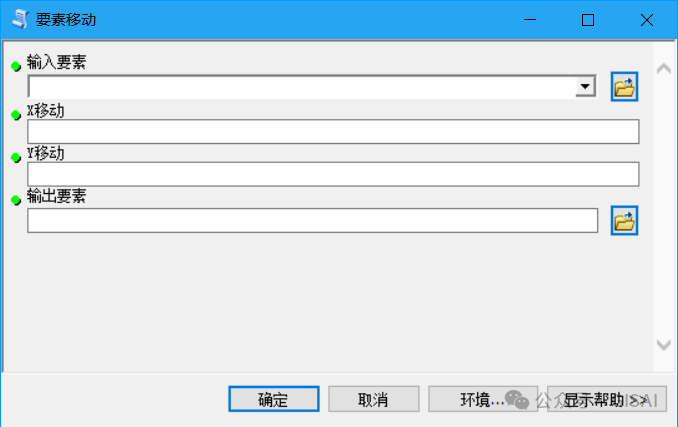Expand the 输入要素 dropdown arrow
678x427 pixels.
585,86
